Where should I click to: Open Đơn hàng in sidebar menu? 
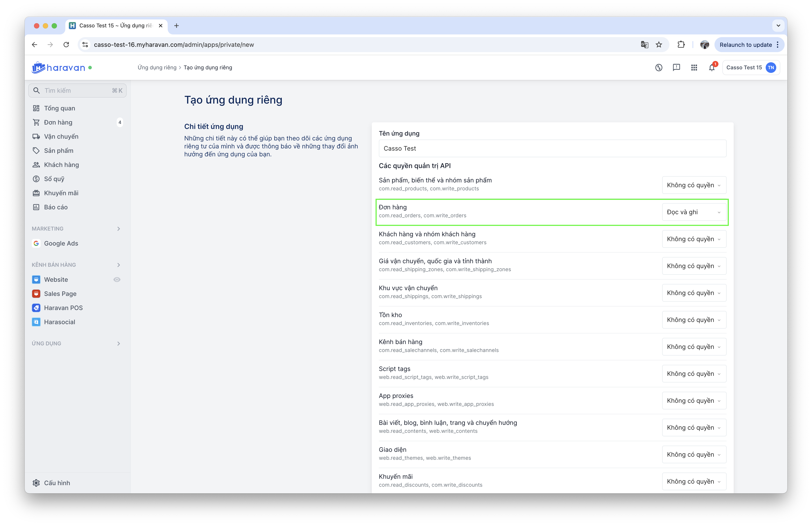tap(58, 122)
